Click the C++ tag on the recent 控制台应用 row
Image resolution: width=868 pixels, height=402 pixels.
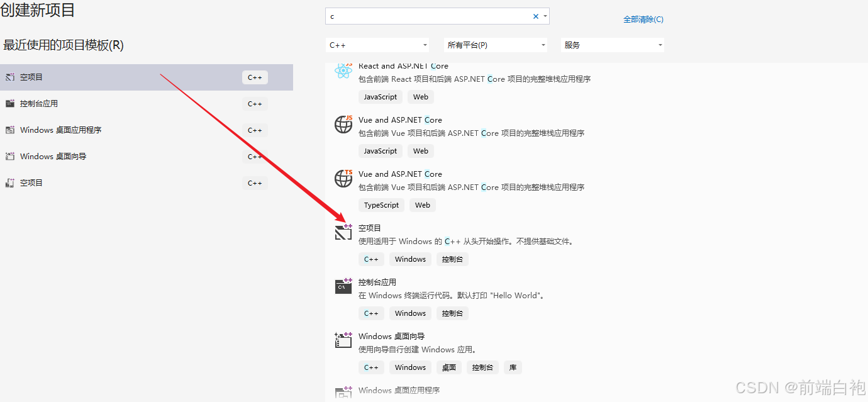pyautogui.click(x=255, y=104)
